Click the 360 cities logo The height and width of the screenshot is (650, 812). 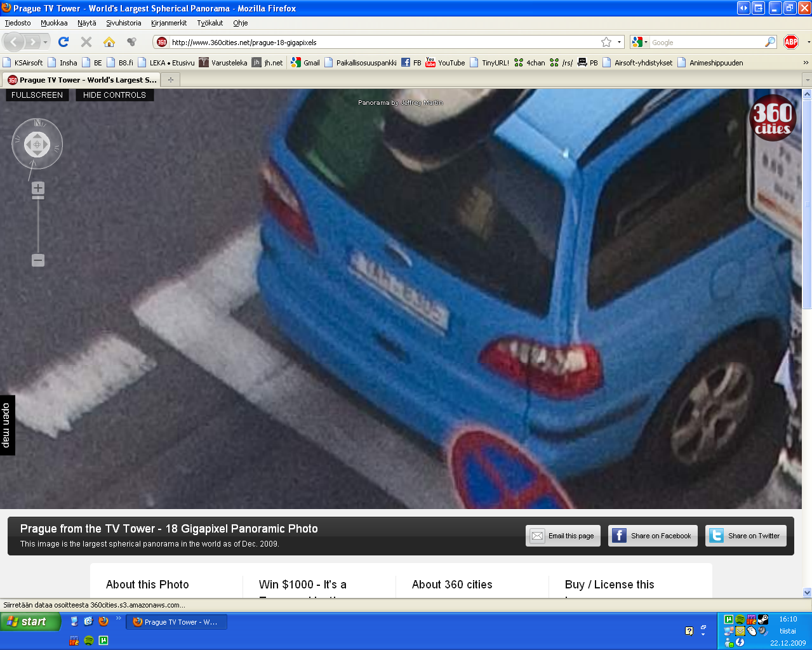click(772, 117)
